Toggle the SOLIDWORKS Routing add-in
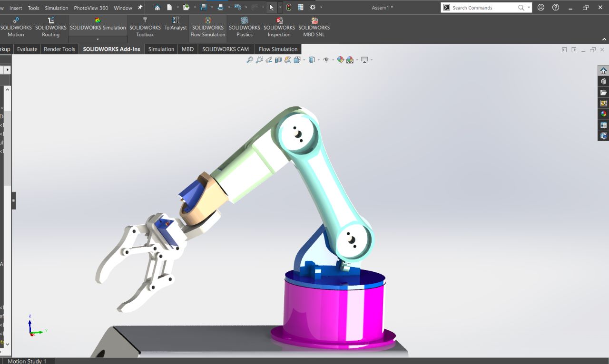 tap(51, 28)
